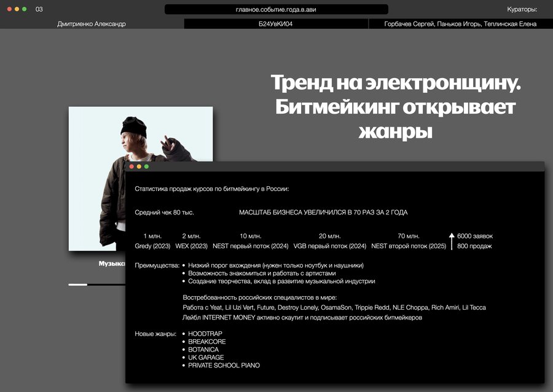This screenshot has width=553, height=392.
Task: Click the yellow dot of the black statistics window
Action: [139, 167]
